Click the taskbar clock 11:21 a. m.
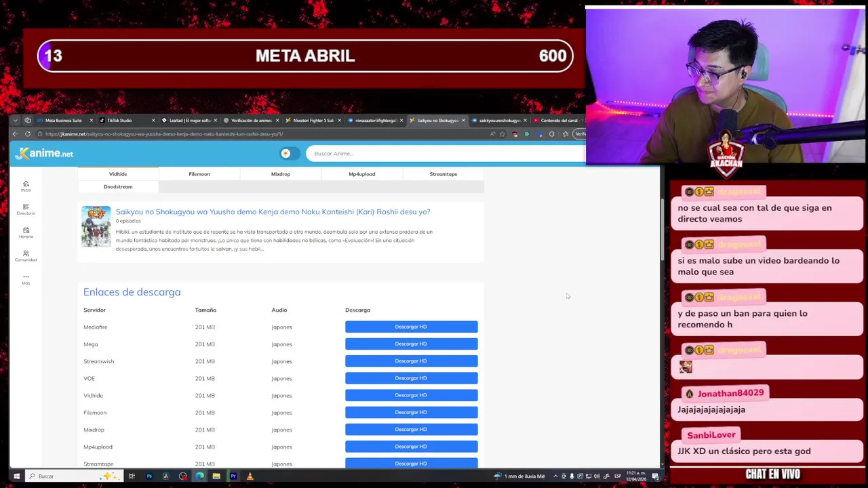 [x=636, y=476]
